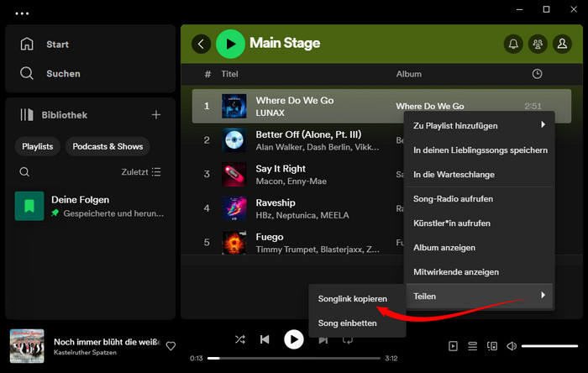Open artists Macon, Enny-Mae
This screenshot has height=373, width=588.
click(x=291, y=181)
